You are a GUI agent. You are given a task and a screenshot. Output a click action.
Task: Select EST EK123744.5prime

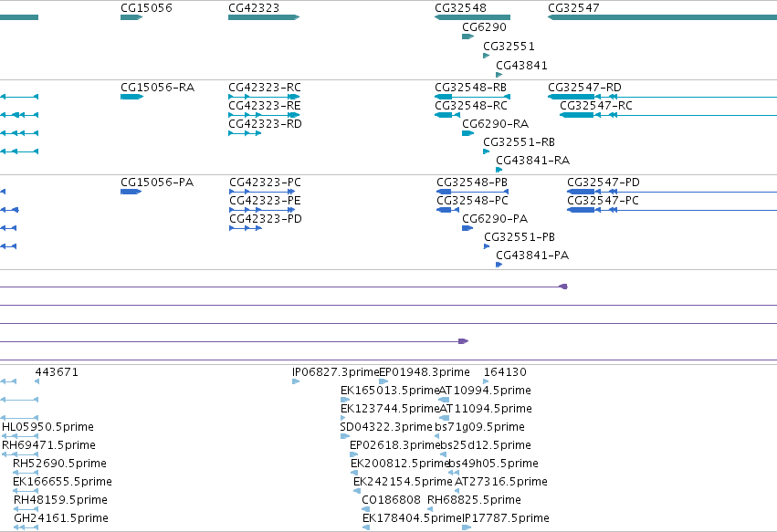(x=390, y=409)
